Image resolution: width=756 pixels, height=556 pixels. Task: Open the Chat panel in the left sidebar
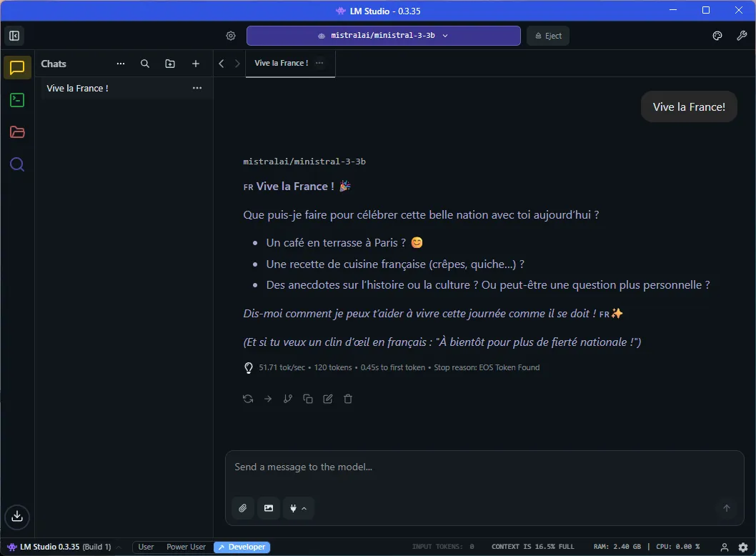coord(16,67)
